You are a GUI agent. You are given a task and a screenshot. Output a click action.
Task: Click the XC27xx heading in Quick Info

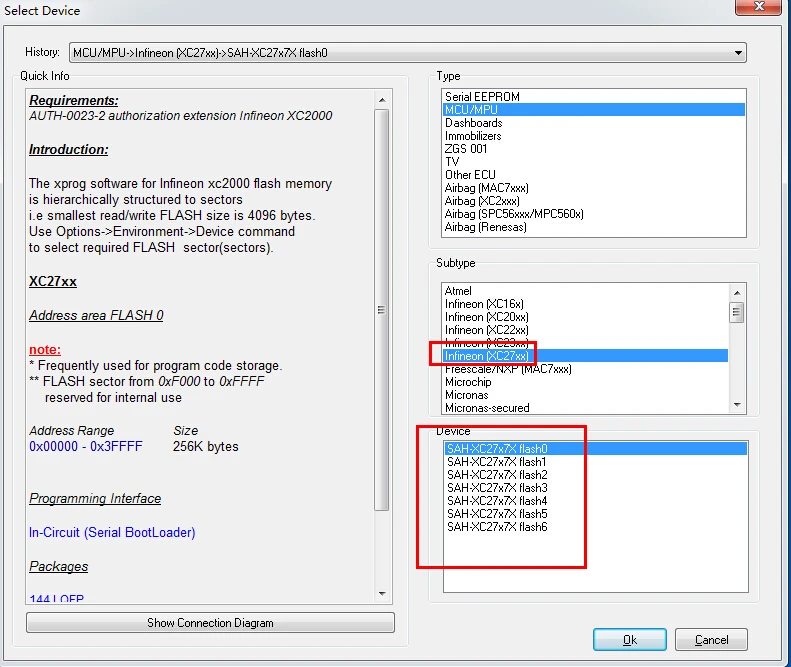(x=52, y=282)
